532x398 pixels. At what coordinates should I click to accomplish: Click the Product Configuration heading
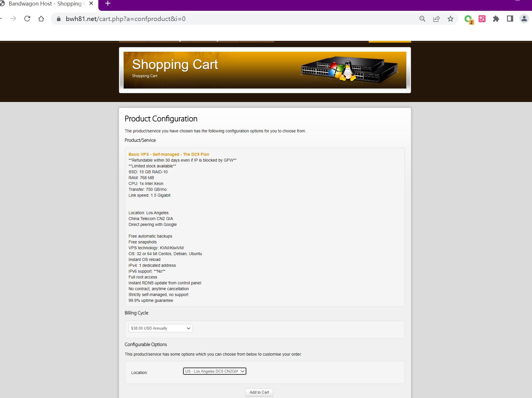click(161, 119)
